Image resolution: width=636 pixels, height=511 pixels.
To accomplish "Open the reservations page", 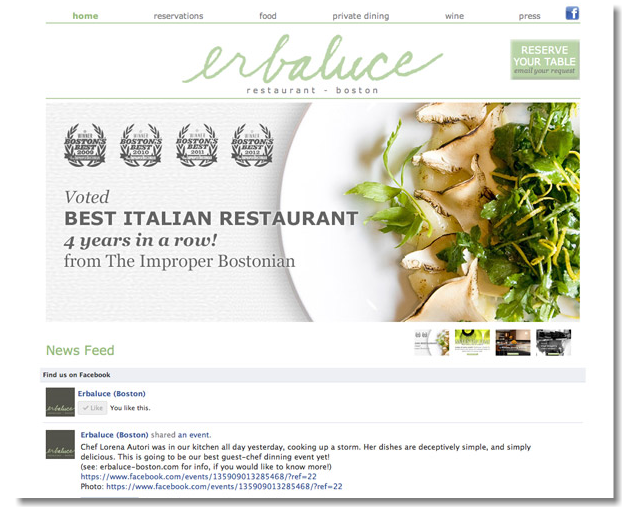I will pos(178,16).
